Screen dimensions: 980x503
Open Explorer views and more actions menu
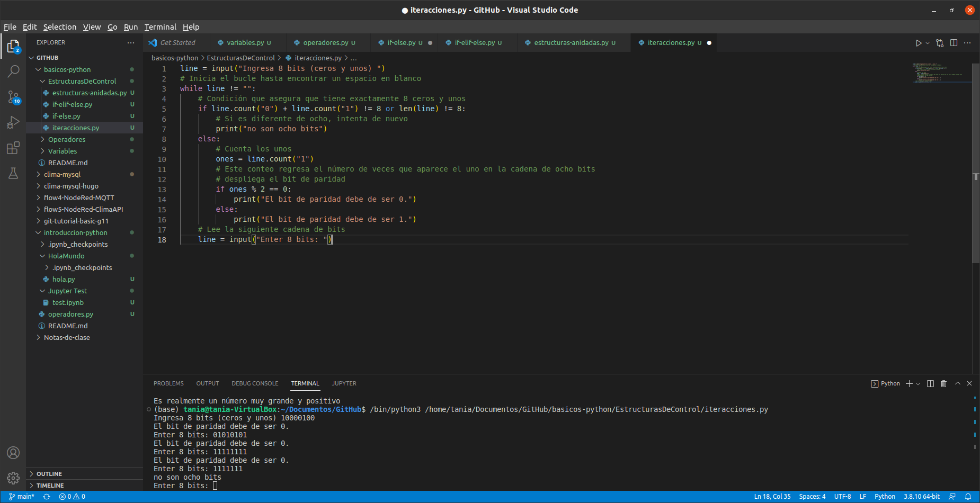(x=131, y=42)
